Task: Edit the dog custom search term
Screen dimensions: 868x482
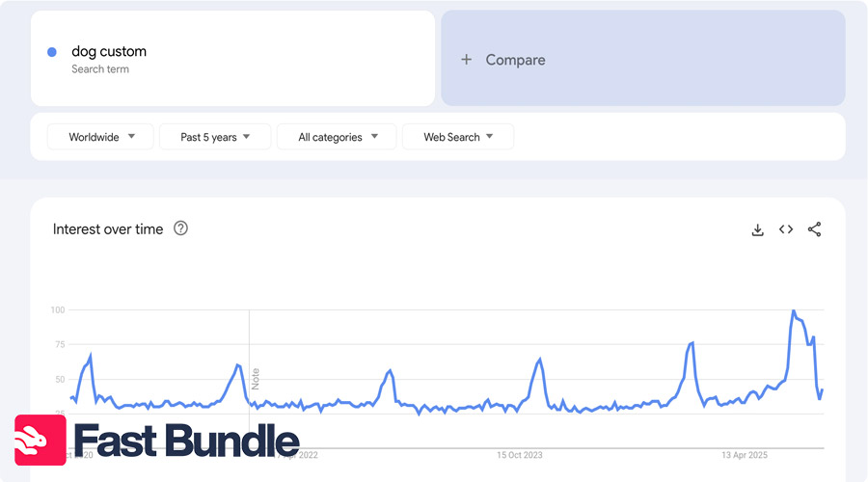Action: click(109, 51)
